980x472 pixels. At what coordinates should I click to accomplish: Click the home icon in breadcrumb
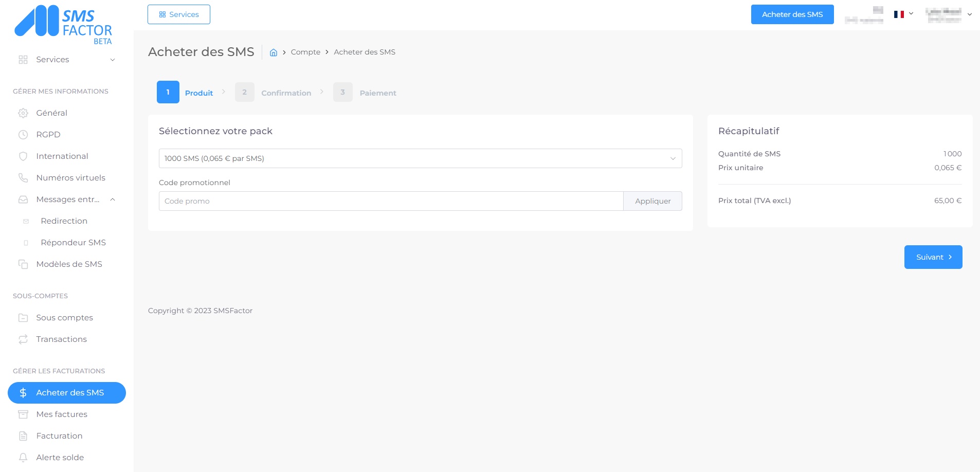(x=274, y=52)
